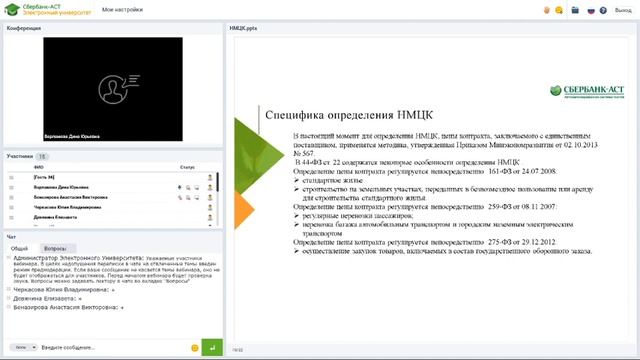This screenshot has height=360, width=640.
Task: Click the ФИО column header
Action: point(39,167)
